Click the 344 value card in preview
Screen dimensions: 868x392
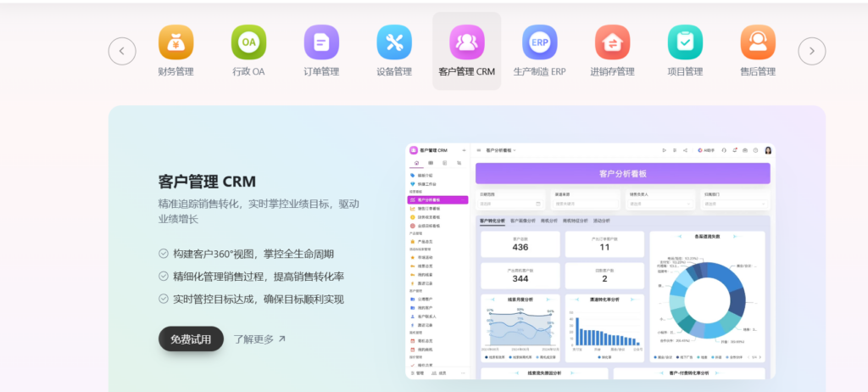coord(520,276)
